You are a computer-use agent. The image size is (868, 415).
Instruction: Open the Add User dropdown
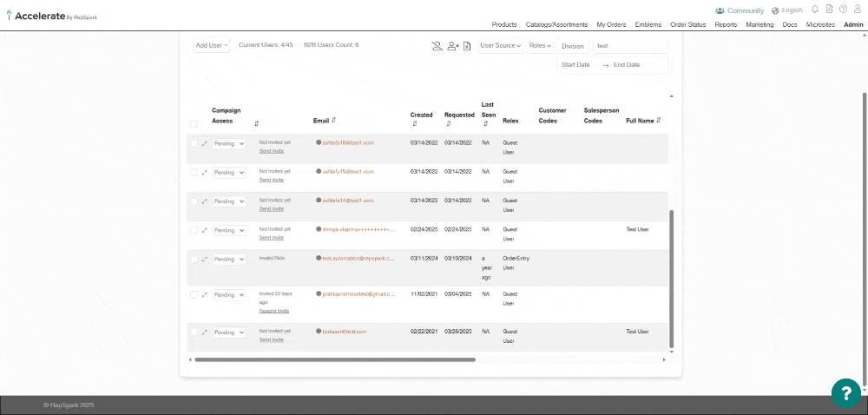pos(212,45)
